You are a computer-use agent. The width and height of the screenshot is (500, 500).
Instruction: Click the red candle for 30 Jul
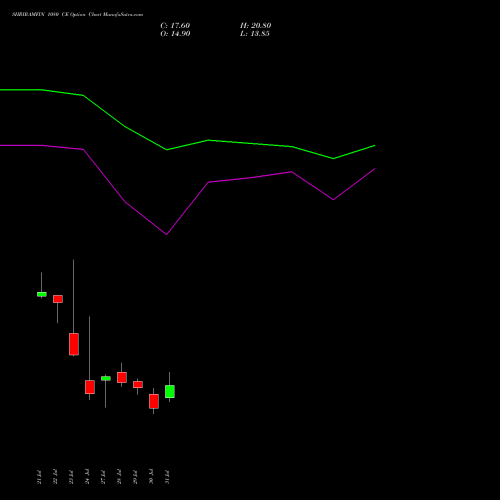(x=154, y=401)
